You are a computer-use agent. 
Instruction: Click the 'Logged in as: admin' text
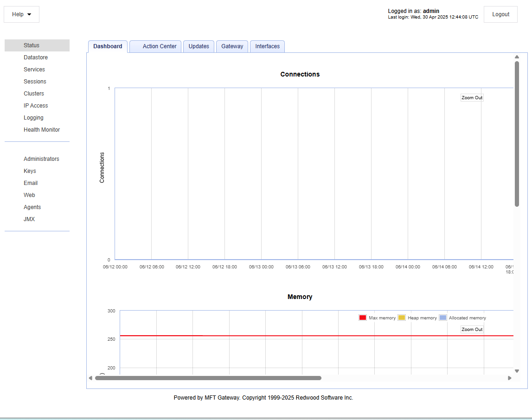click(414, 11)
